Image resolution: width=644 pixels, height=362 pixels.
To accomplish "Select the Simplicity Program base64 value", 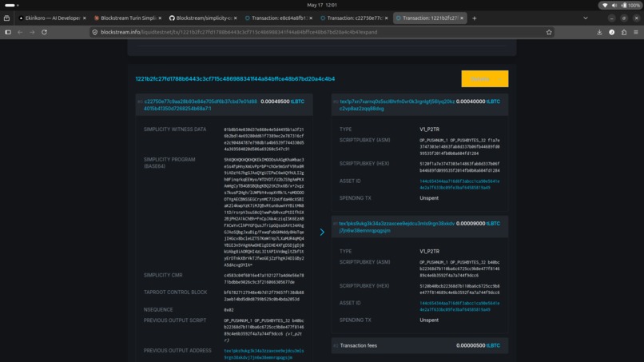I will click(x=264, y=213).
